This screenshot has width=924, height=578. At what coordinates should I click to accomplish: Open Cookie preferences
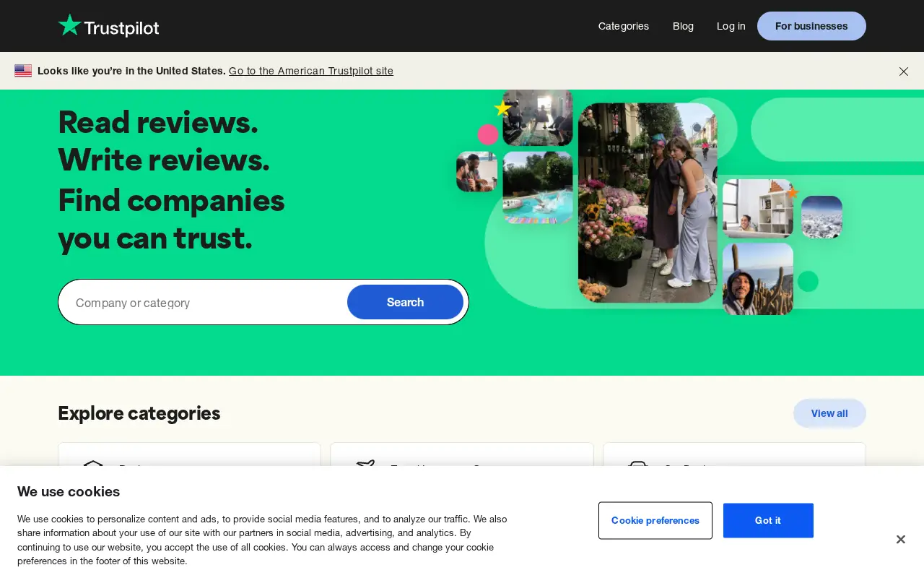pos(655,520)
